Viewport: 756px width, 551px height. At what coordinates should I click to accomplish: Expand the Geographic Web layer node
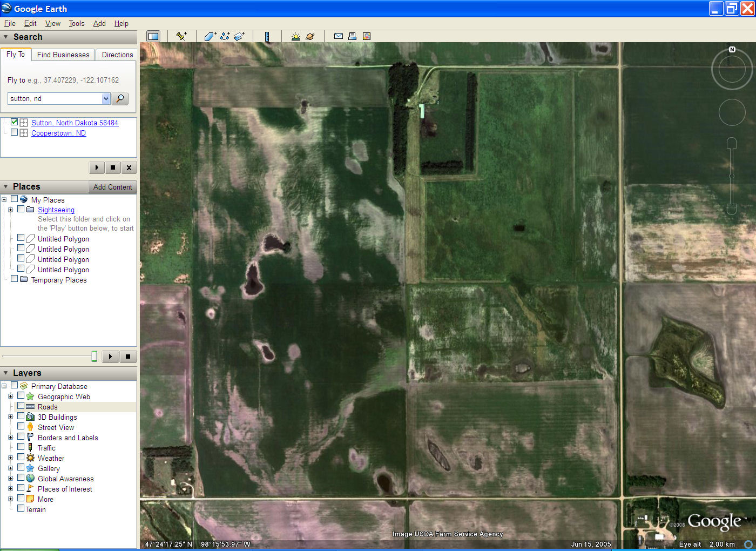tap(10, 397)
